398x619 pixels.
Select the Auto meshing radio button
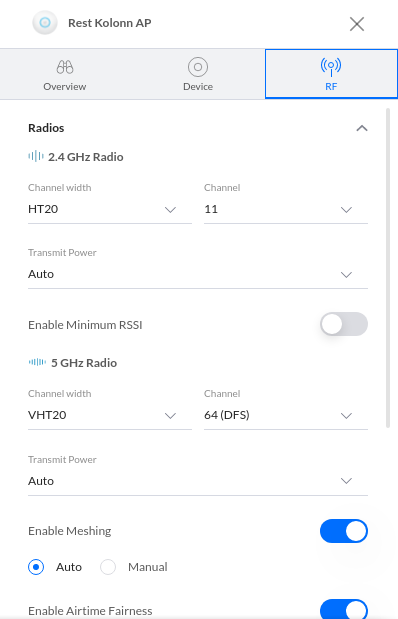(36, 567)
